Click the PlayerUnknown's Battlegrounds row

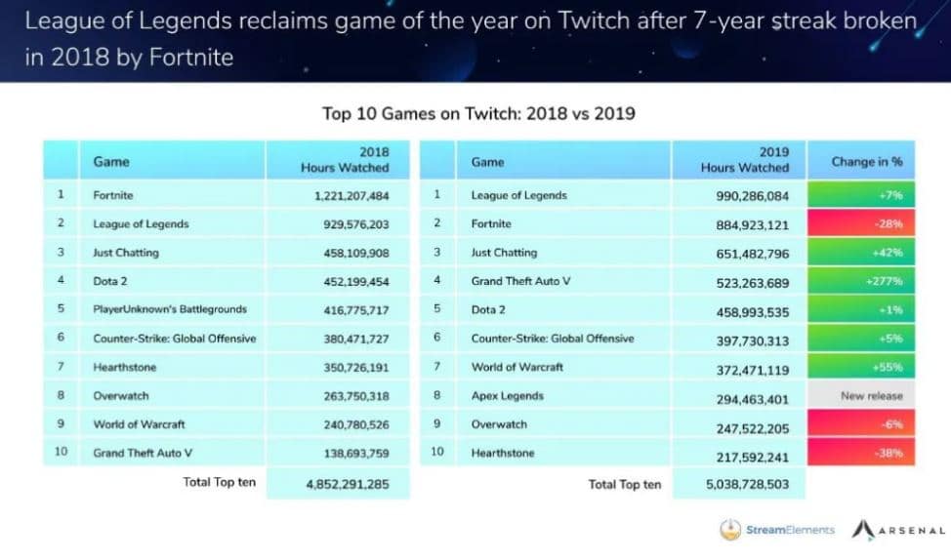click(x=169, y=309)
